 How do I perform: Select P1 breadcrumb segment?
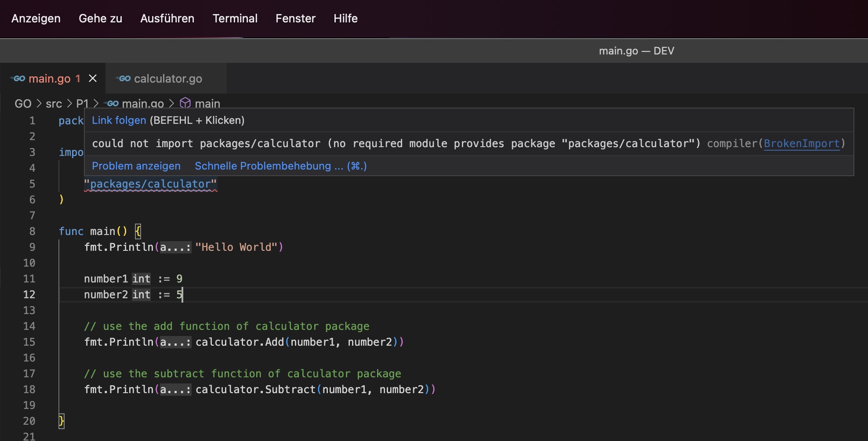pos(82,104)
